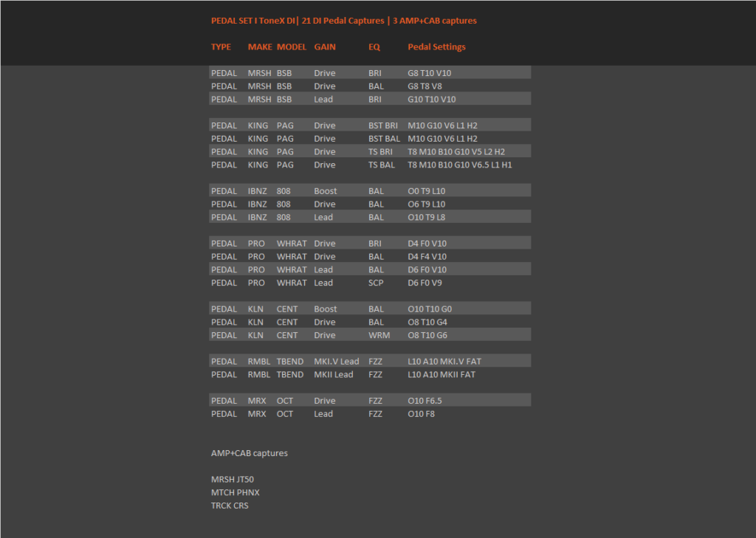Viewport: 756px width, 538px height.
Task: Click the MKI.V Lead gain cell
Action: (337, 362)
